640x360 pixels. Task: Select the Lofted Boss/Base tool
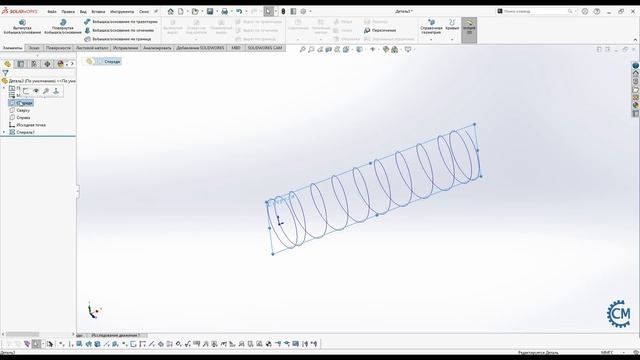tap(119, 30)
